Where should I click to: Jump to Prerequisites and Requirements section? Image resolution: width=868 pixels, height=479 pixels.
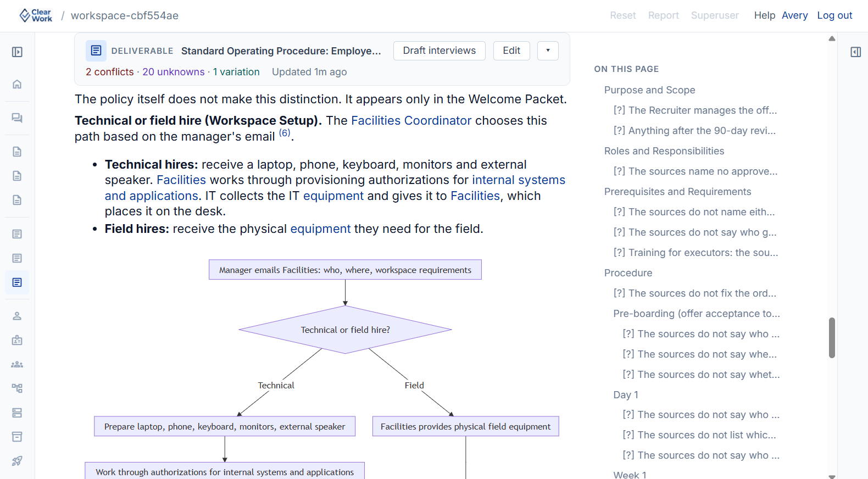click(x=678, y=192)
